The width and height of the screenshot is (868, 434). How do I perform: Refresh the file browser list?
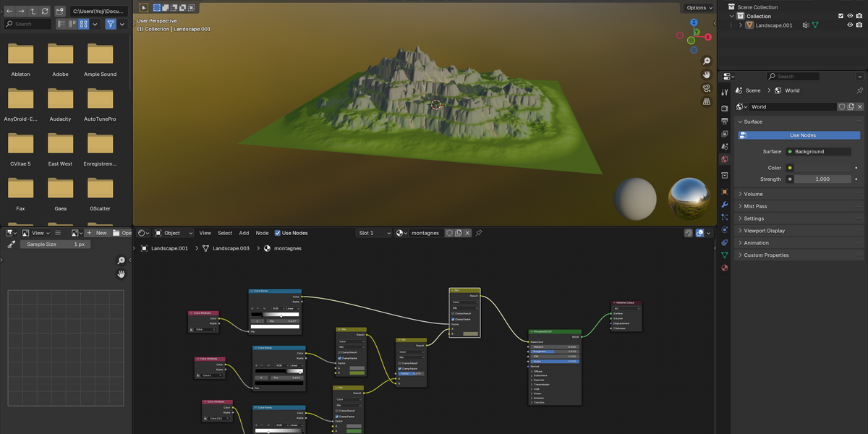pos(45,12)
